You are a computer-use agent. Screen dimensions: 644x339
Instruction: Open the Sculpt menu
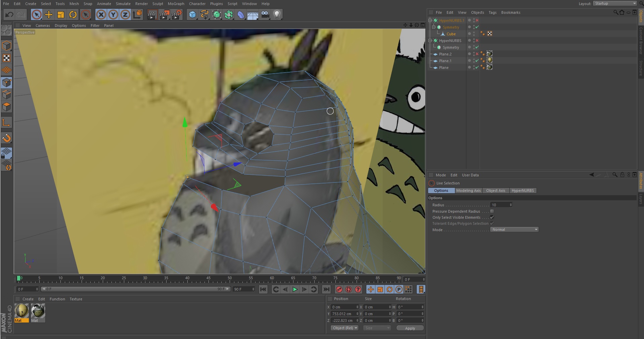[x=157, y=4]
